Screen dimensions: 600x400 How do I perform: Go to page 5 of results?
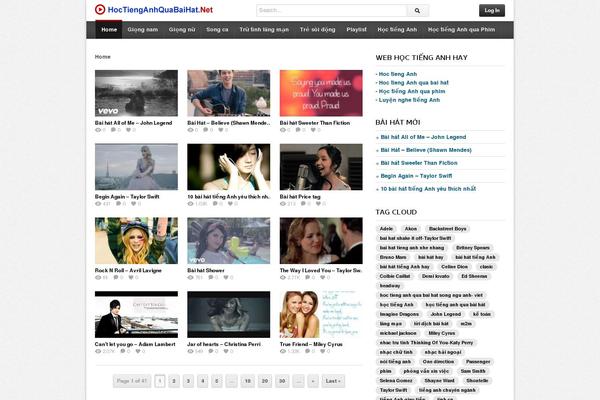pos(217,381)
